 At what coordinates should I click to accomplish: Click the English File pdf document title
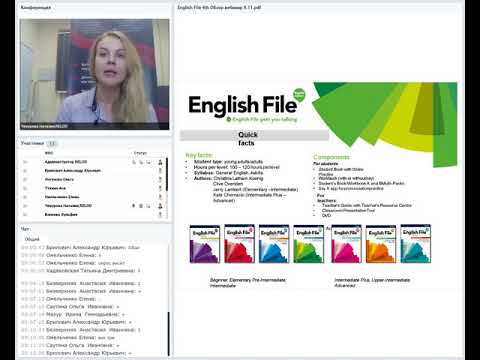pyautogui.click(x=219, y=7)
